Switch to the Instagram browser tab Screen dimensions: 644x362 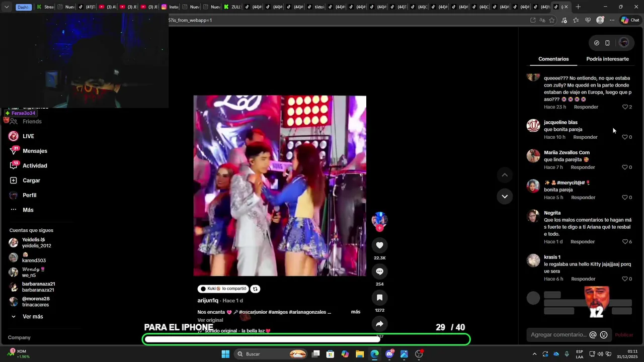170,7
